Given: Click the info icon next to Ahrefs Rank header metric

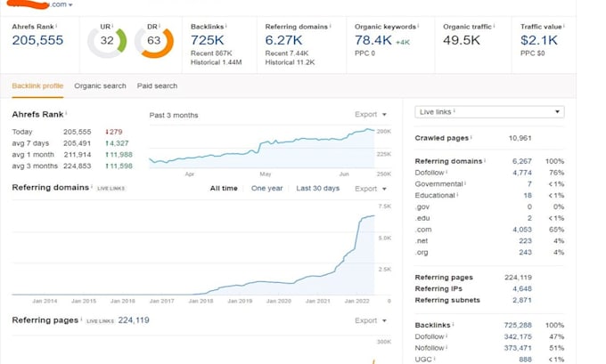Looking at the screenshot, I should [56, 26].
